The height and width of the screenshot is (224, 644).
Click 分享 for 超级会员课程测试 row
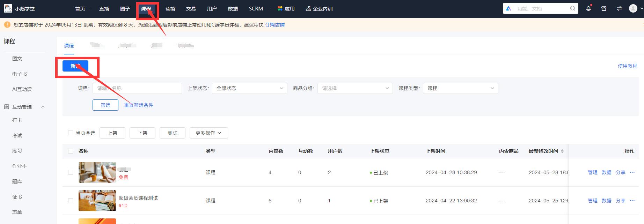(621, 201)
